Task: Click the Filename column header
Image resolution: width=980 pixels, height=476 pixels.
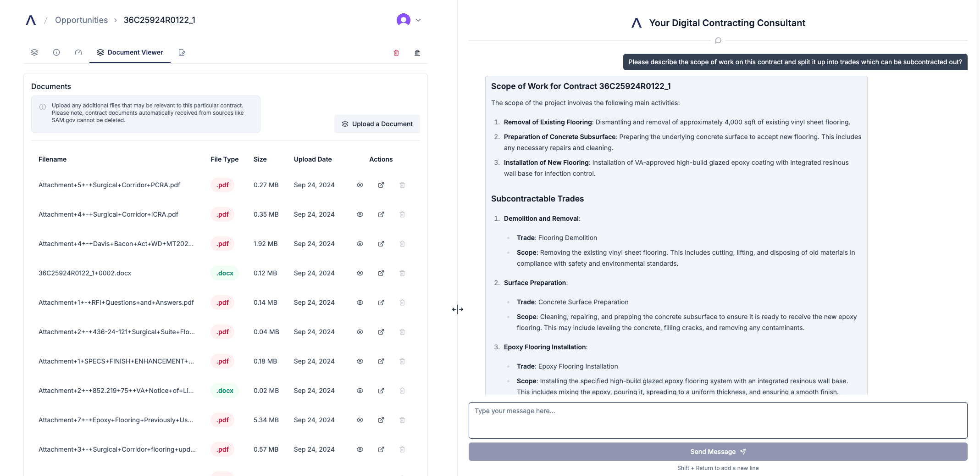Action: 52,159
